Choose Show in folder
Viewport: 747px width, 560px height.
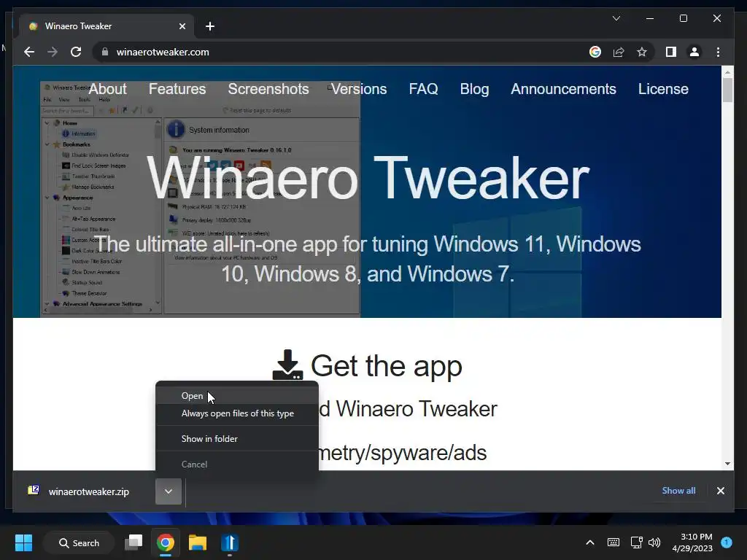tap(237, 438)
